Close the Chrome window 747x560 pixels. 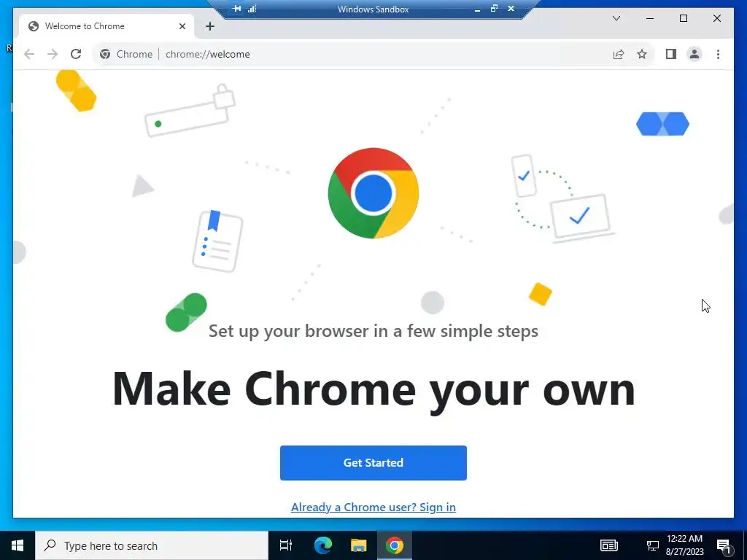click(x=716, y=18)
